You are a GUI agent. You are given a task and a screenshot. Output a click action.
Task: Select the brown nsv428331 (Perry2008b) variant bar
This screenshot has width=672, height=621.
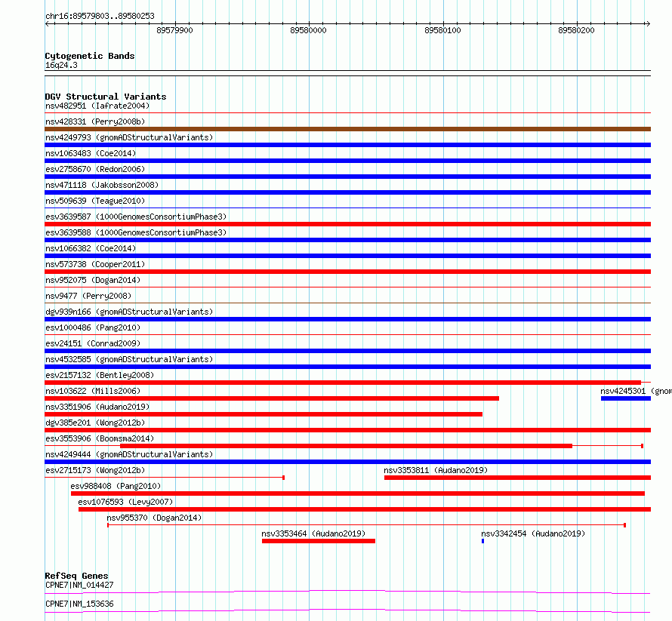pyautogui.click(x=347, y=129)
